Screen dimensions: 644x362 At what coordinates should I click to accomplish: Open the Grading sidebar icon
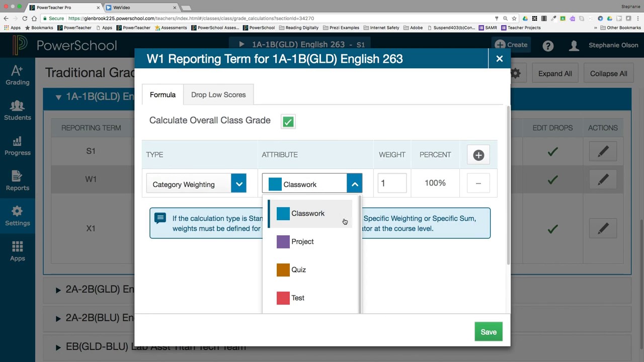pyautogui.click(x=17, y=75)
